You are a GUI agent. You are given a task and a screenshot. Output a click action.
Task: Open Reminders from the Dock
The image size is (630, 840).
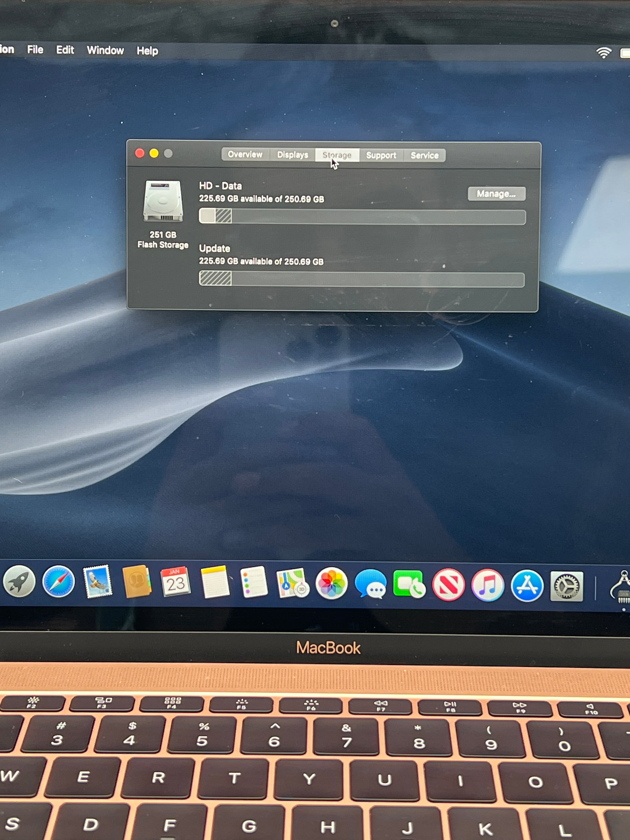(x=254, y=582)
